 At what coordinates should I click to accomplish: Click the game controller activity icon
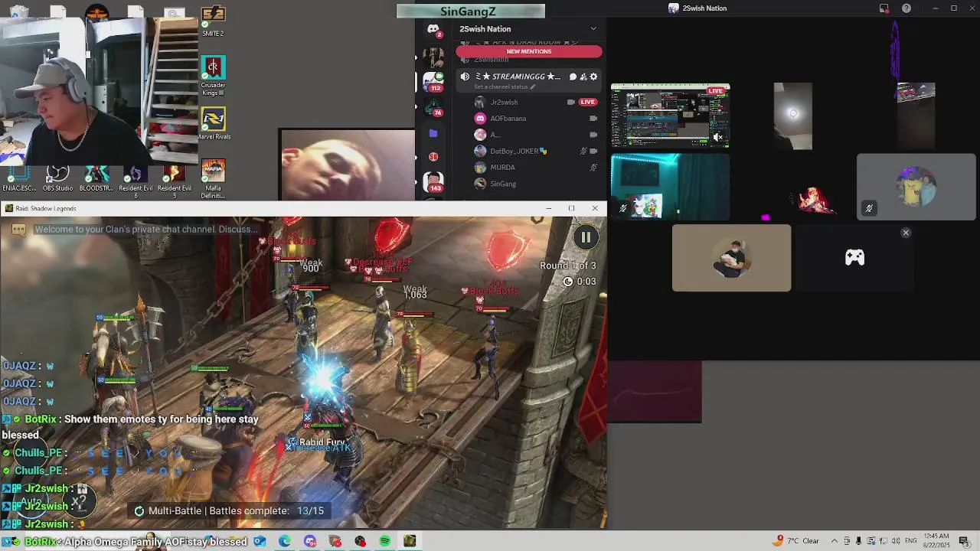pyautogui.click(x=854, y=258)
